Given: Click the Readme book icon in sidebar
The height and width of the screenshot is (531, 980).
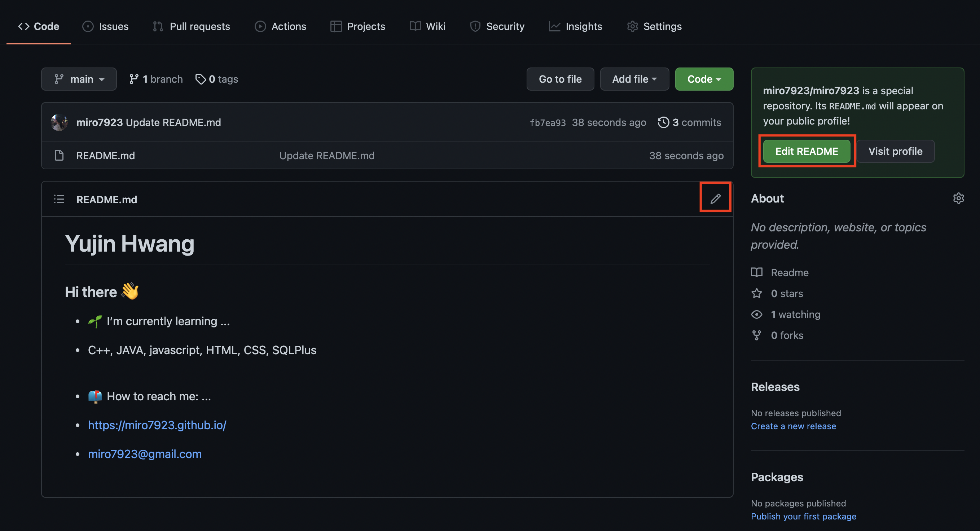Looking at the screenshot, I should coord(757,272).
